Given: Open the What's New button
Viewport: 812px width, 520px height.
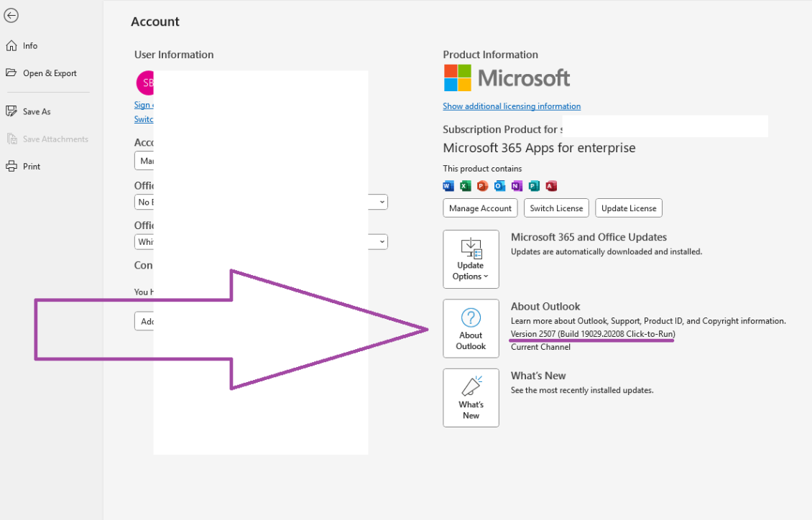Looking at the screenshot, I should (471, 398).
